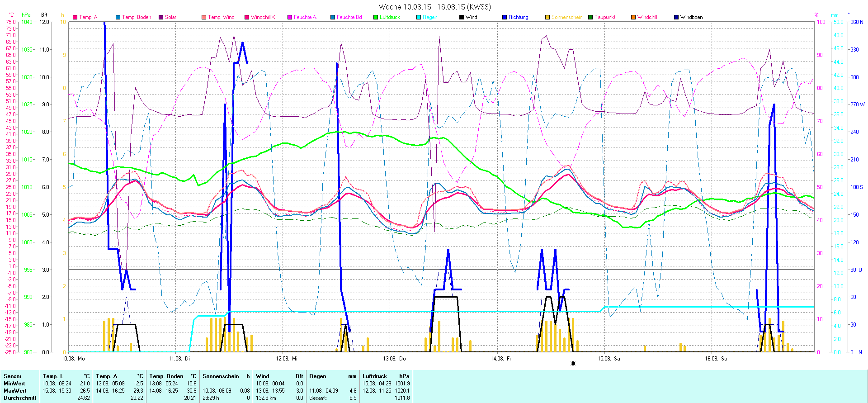Click the MaxWert row label
This screenshot has height=403, width=868.
[15, 391]
